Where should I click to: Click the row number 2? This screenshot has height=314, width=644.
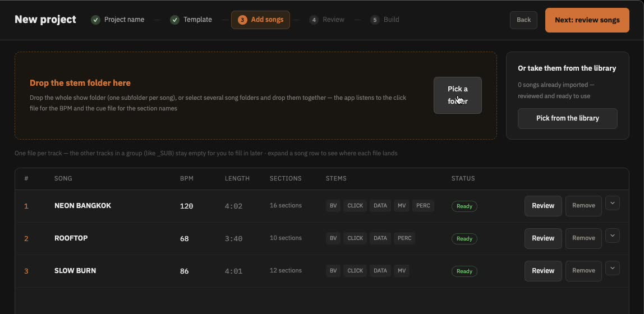[x=26, y=238]
